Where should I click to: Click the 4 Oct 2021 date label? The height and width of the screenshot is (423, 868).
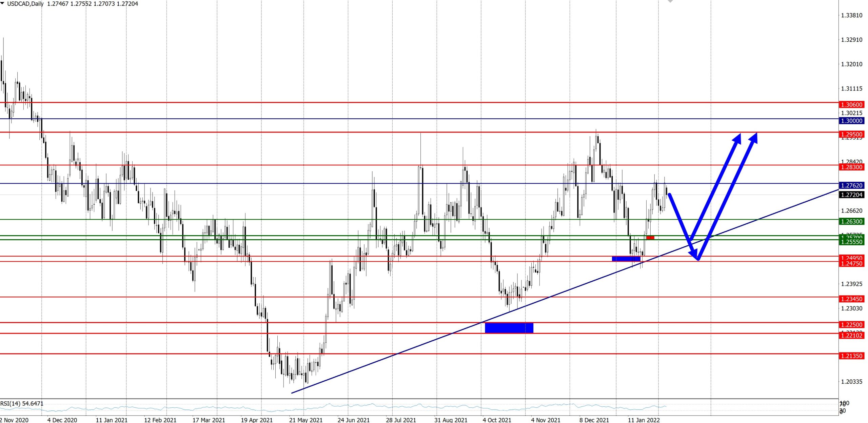[497, 420]
